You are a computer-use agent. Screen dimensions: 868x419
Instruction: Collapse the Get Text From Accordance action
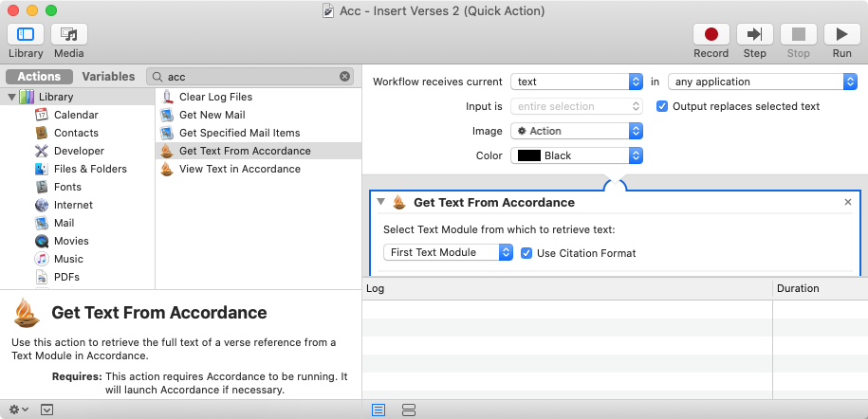coord(381,202)
